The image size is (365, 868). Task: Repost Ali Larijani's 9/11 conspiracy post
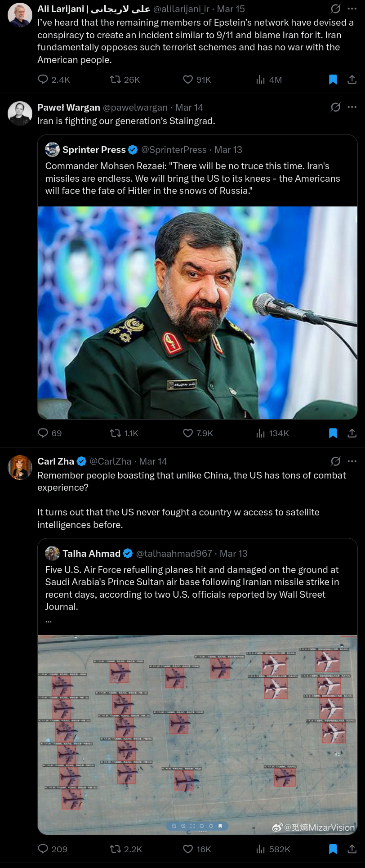click(x=116, y=80)
